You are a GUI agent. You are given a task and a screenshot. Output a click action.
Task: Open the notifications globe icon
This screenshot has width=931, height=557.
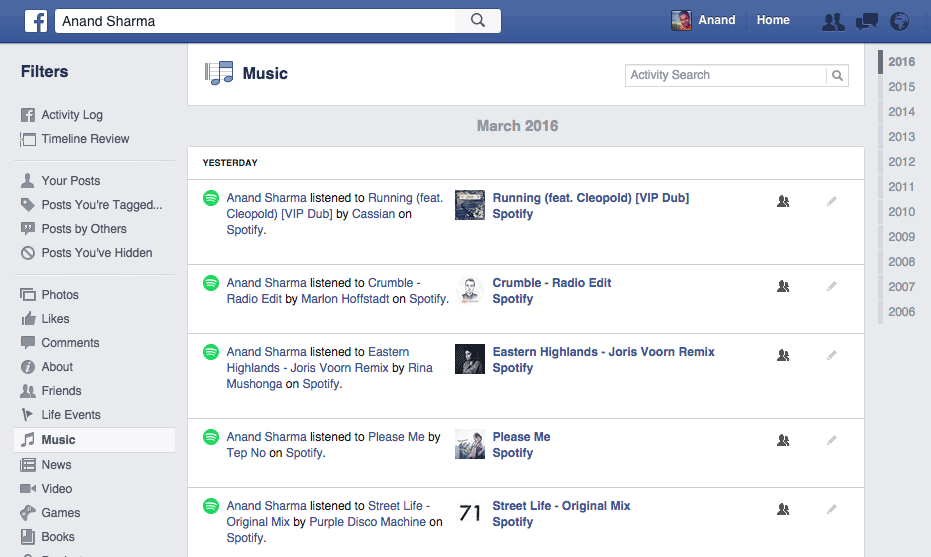click(900, 21)
